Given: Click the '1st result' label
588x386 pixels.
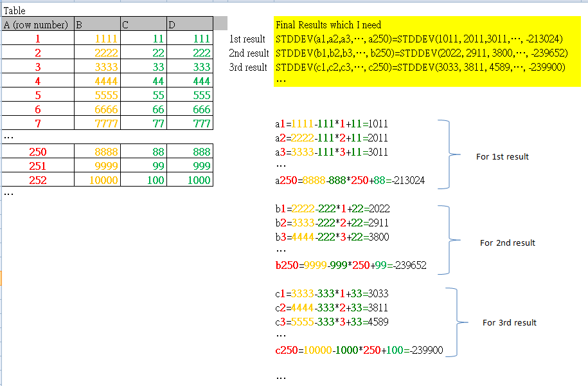Looking at the screenshot, I should point(247,39).
